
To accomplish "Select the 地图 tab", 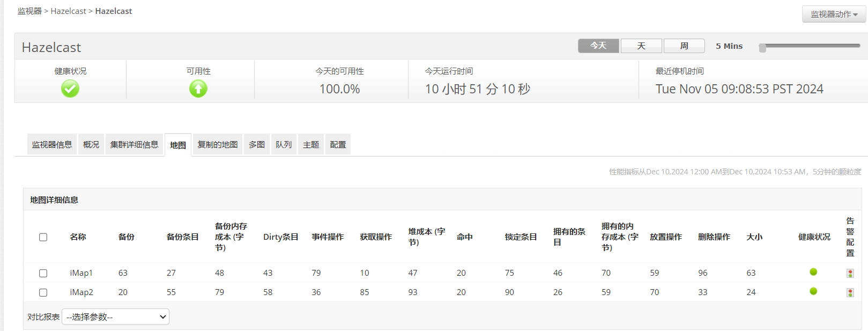I will 178,145.
